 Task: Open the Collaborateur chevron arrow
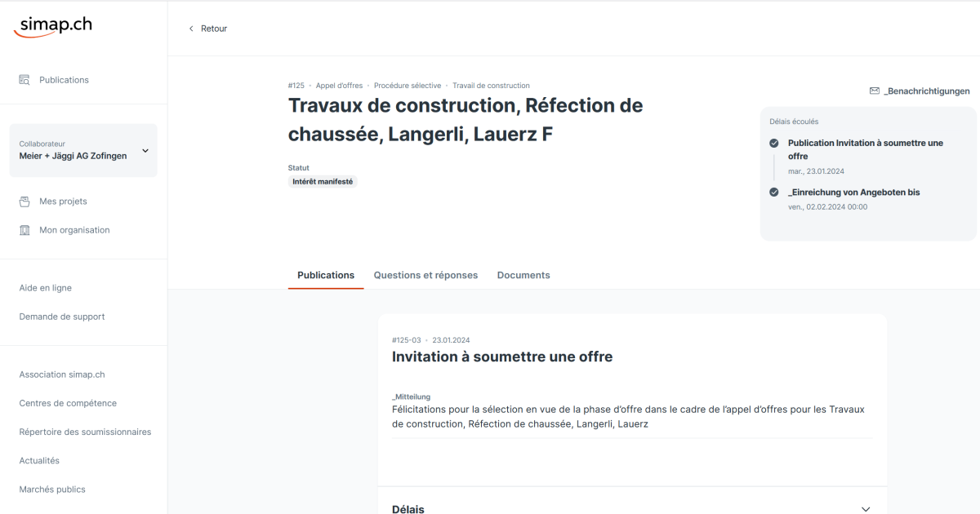[145, 150]
